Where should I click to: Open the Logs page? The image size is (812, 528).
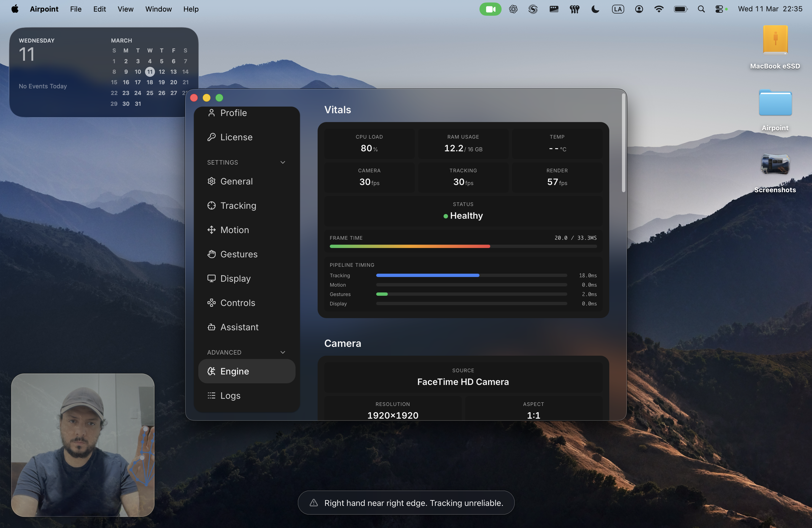tap(231, 395)
